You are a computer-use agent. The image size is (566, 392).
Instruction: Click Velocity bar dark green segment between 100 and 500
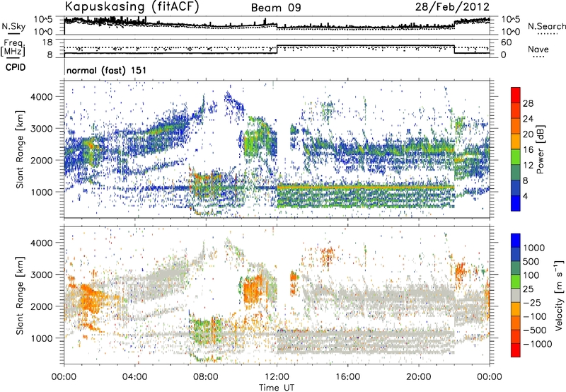[516, 268]
